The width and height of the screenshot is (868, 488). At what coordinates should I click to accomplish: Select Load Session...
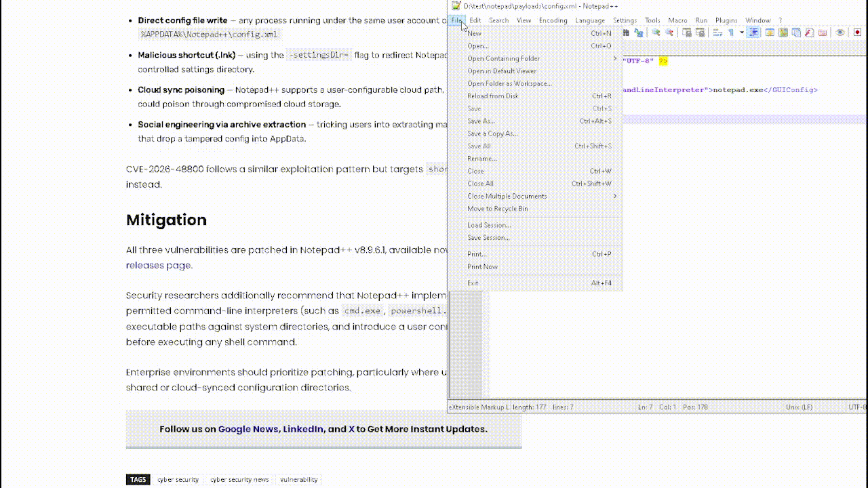coord(535,225)
